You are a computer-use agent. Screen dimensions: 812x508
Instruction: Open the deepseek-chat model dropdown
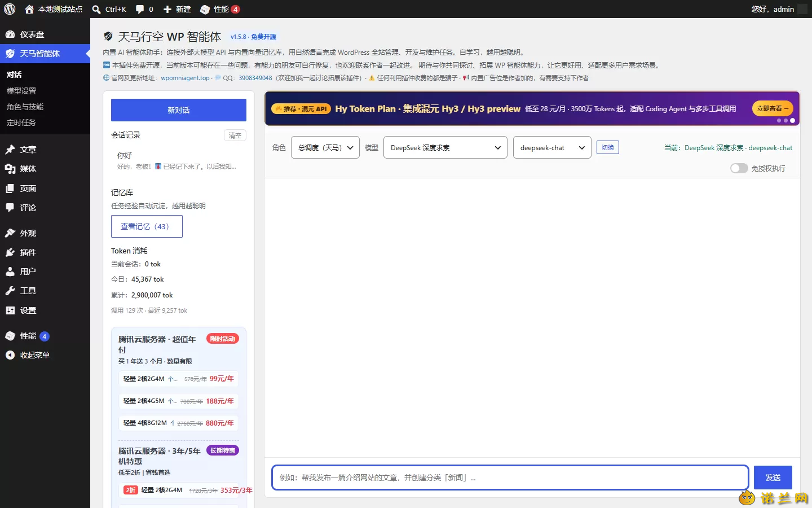(x=552, y=148)
